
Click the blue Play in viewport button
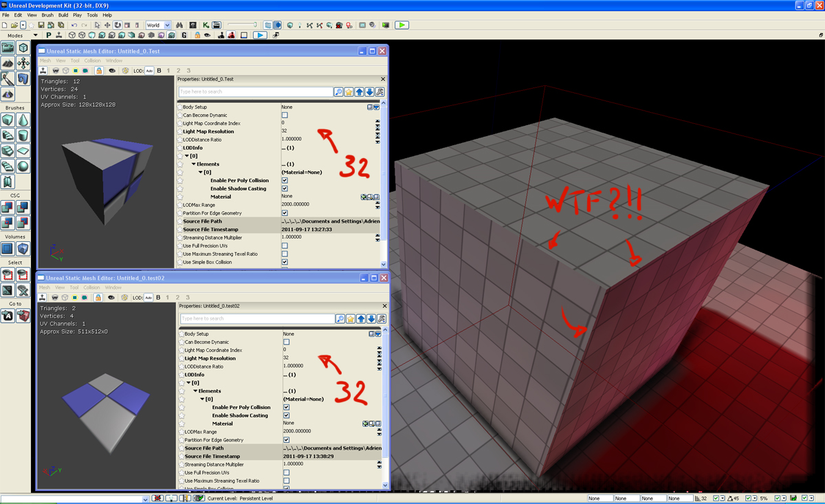tap(259, 35)
